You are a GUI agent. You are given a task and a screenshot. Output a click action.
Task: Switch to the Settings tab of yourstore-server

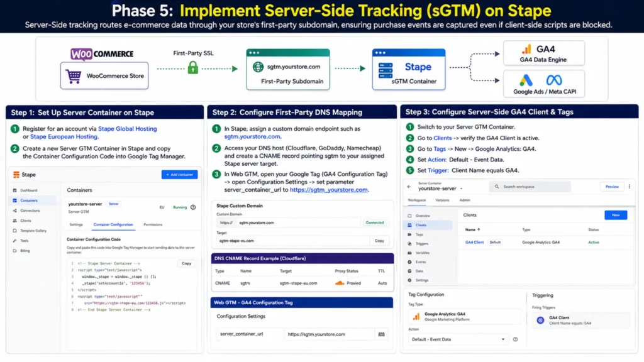[76, 225]
